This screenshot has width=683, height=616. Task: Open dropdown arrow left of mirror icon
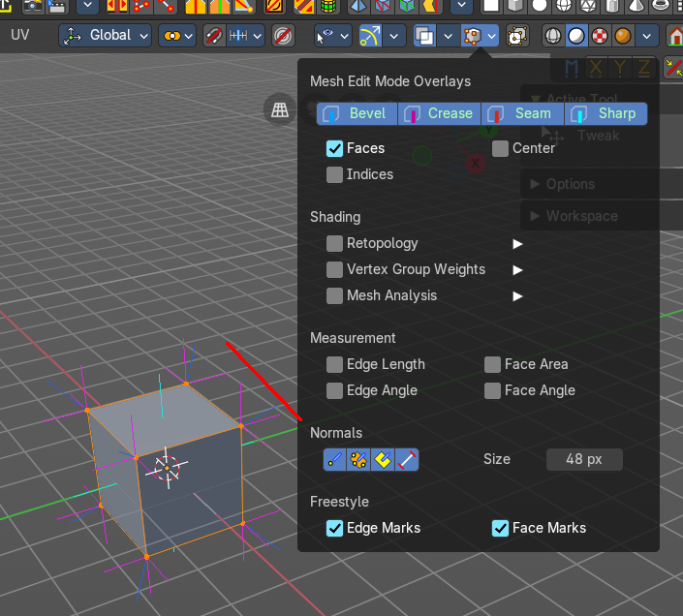[x=88, y=5]
